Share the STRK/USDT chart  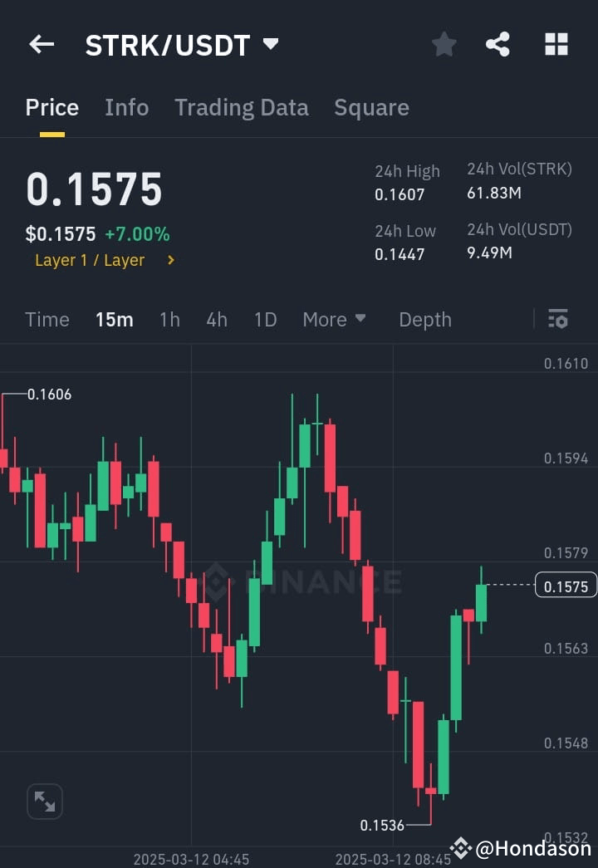click(x=498, y=45)
